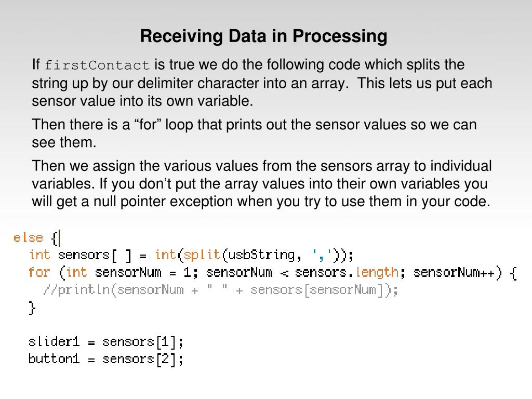The height and width of the screenshot is (399, 532).
Task: Click the orange "else" keyword
Action: point(28,237)
